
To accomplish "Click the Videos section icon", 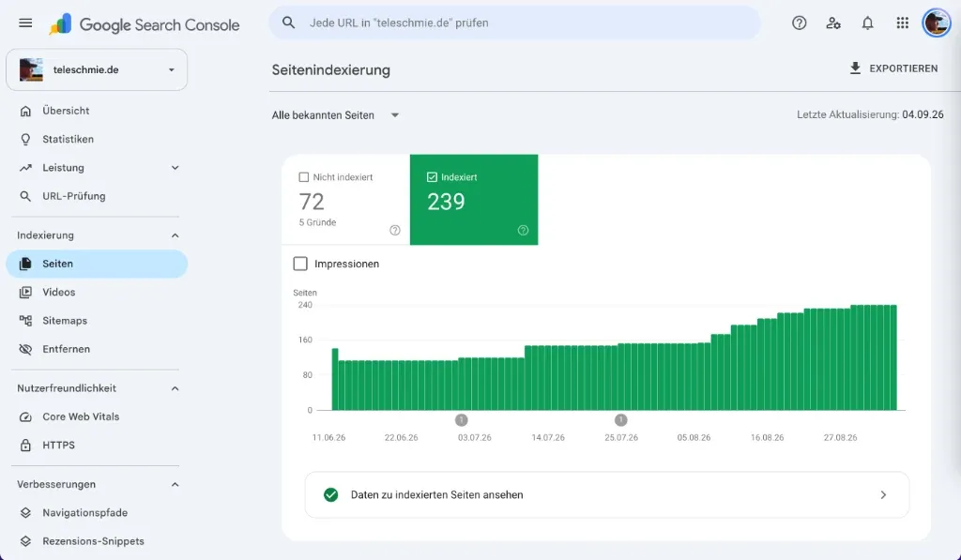I will tap(25, 293).
